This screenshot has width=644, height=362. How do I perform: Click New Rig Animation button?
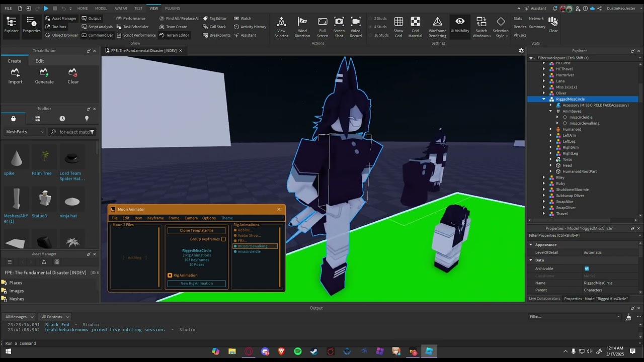click(197, 284)
